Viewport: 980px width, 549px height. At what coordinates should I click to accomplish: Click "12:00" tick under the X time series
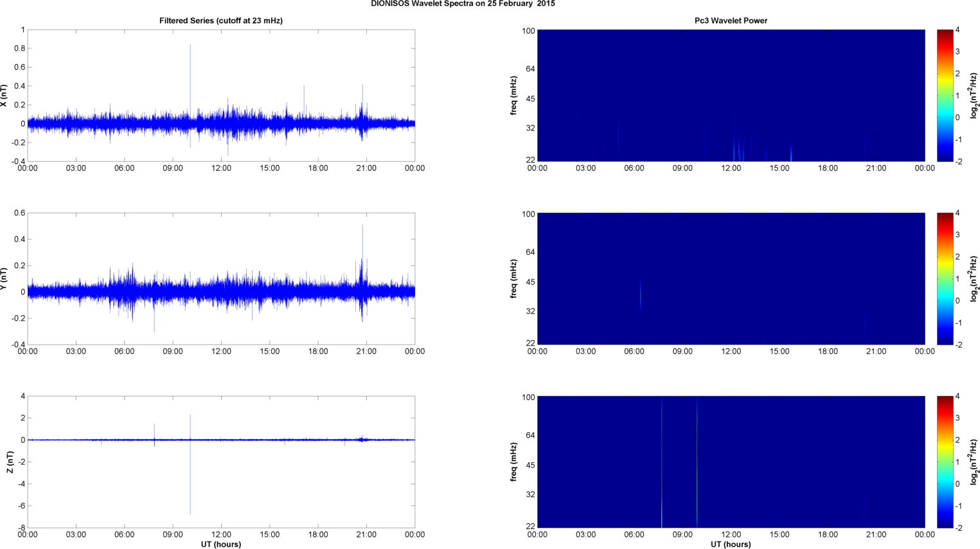(221, 168)
